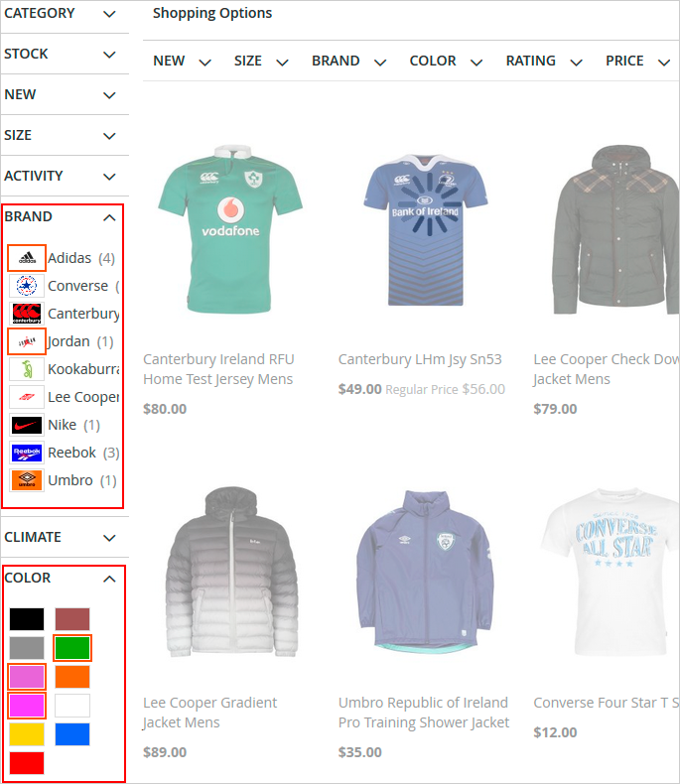The width and height of the screenshot is (680, 784).
Task: Click the Canterbury brand logo icon
Action: click(x=27, y=314)
